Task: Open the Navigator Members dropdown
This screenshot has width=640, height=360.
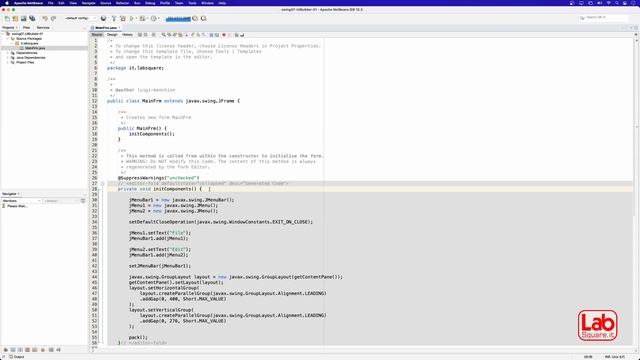Action: pos(21,201)
